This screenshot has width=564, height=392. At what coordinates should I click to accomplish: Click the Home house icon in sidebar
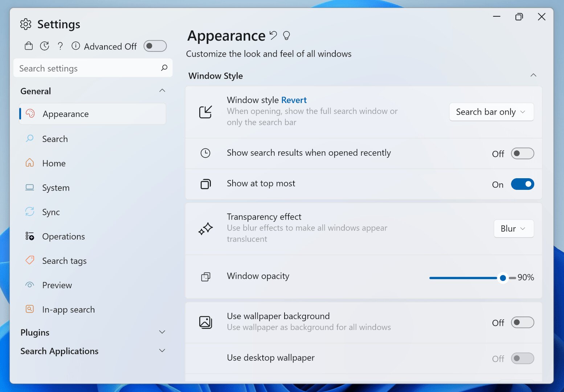(x=30, y=163)
